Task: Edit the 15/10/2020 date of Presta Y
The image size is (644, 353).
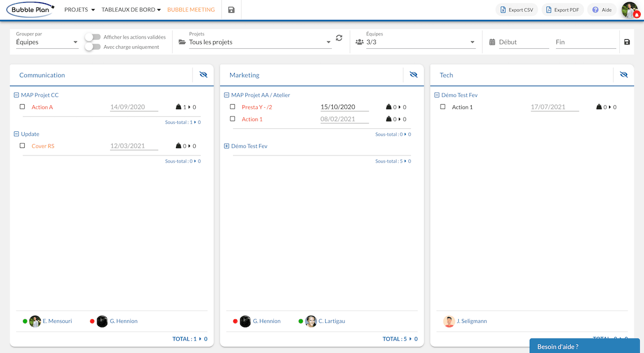Action: point(345,107)
